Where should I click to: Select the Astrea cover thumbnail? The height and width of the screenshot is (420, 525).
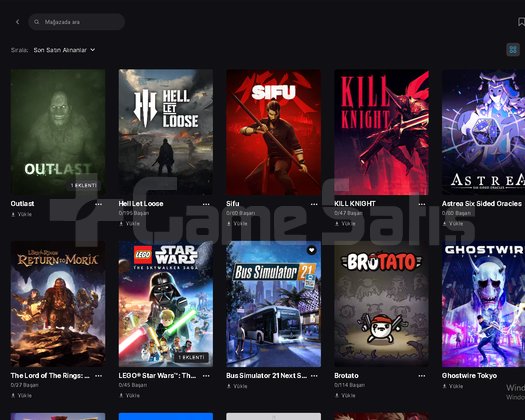483,132
